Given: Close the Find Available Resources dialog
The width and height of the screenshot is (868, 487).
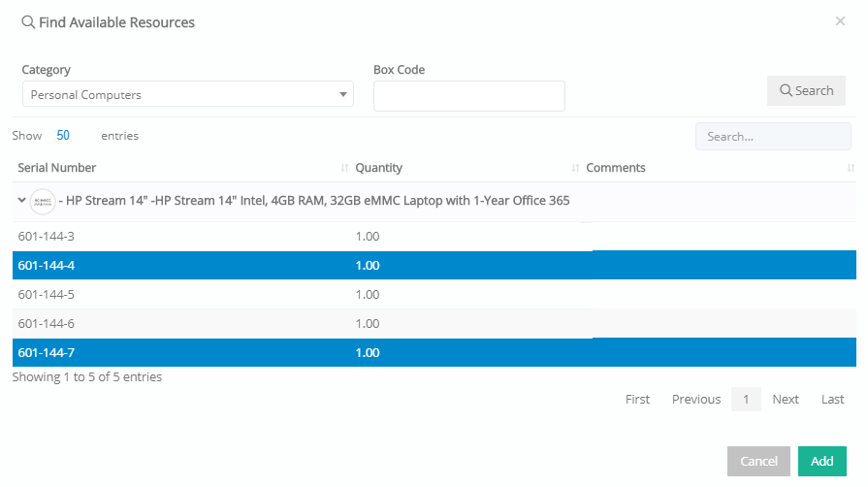Looking at the screenshot, I should (x=840, y=21).
